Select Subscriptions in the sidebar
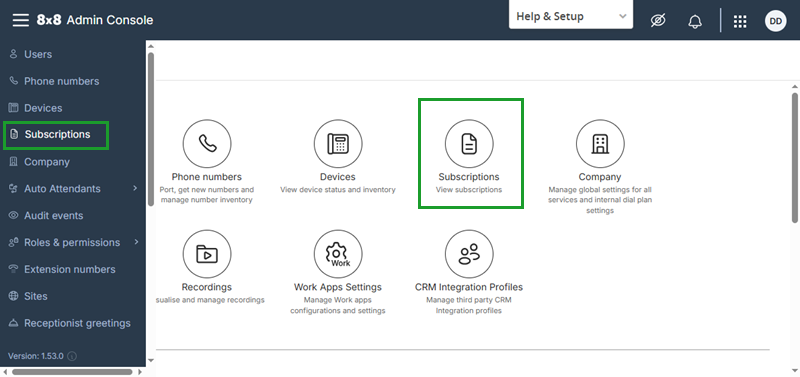This screenshot has width=800, height=377. (x=58, y=135)
